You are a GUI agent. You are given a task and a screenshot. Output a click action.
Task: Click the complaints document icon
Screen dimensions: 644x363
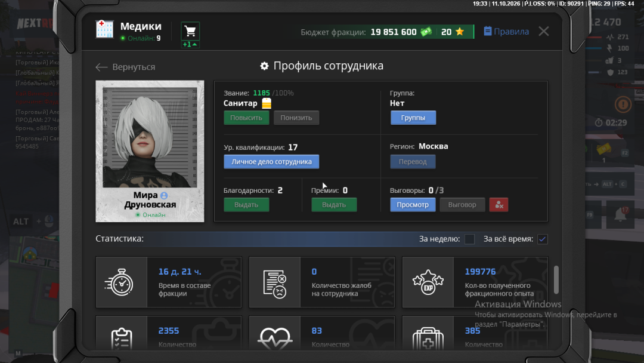(x=275, y=284)
